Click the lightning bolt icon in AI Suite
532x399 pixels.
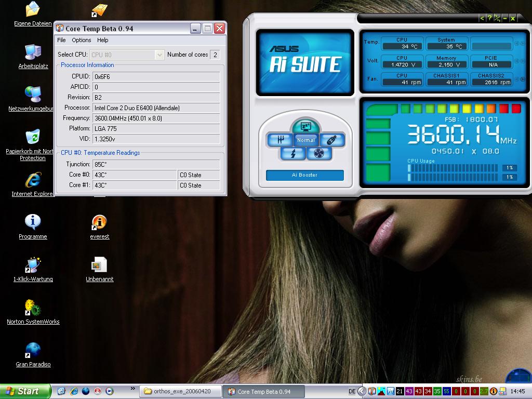(293, 154)
